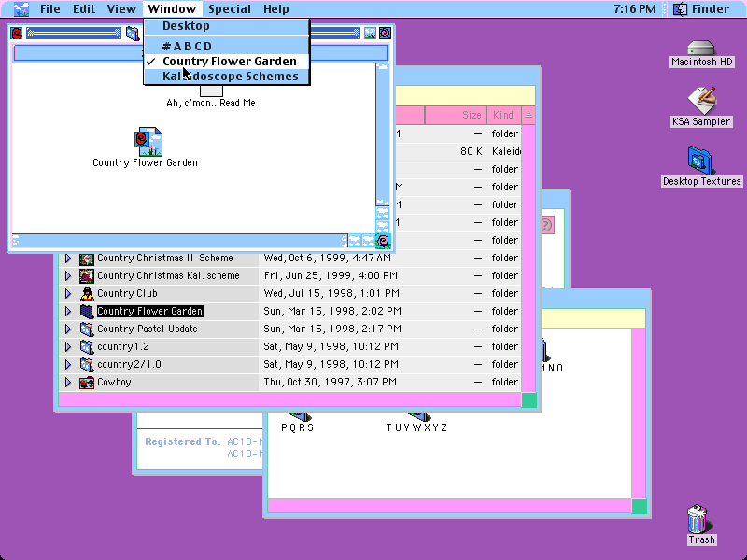
Task: Select checked Country Flower Garden menu entry
Action: click(227, 62)
